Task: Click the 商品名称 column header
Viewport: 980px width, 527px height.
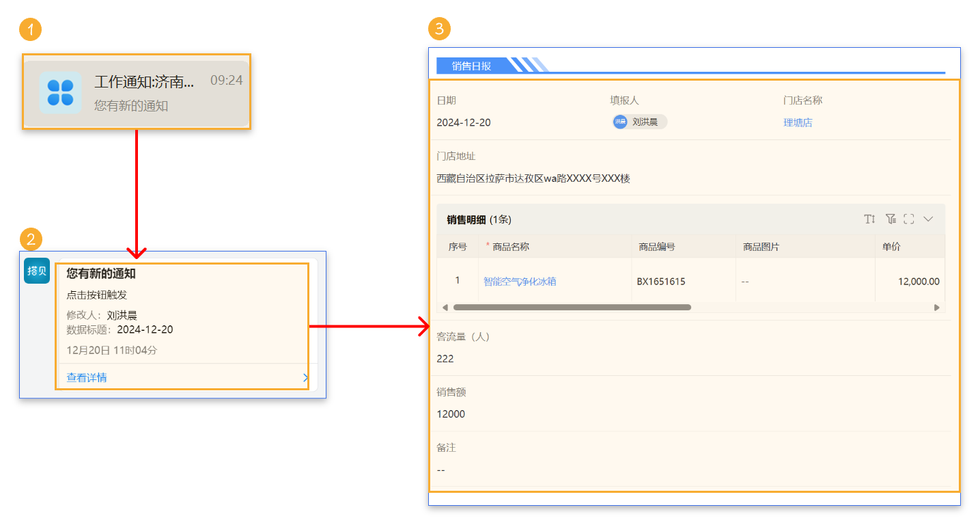Action: pos(511,247)
